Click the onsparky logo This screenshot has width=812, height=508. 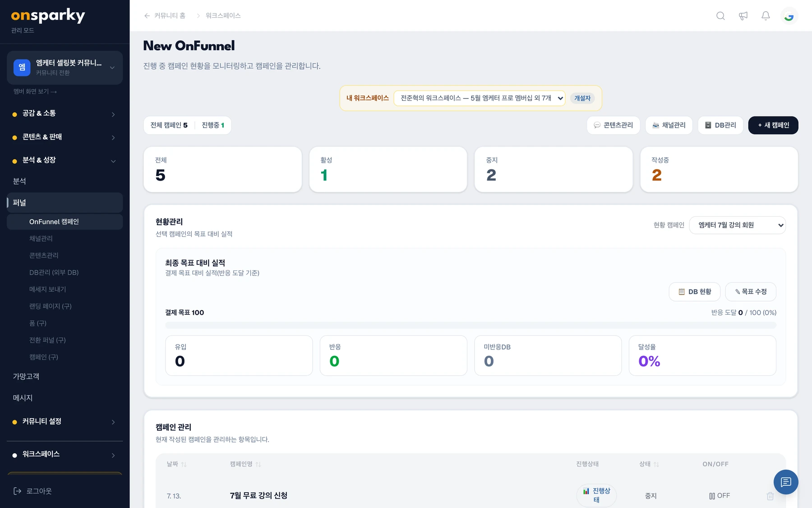point(48,16)
